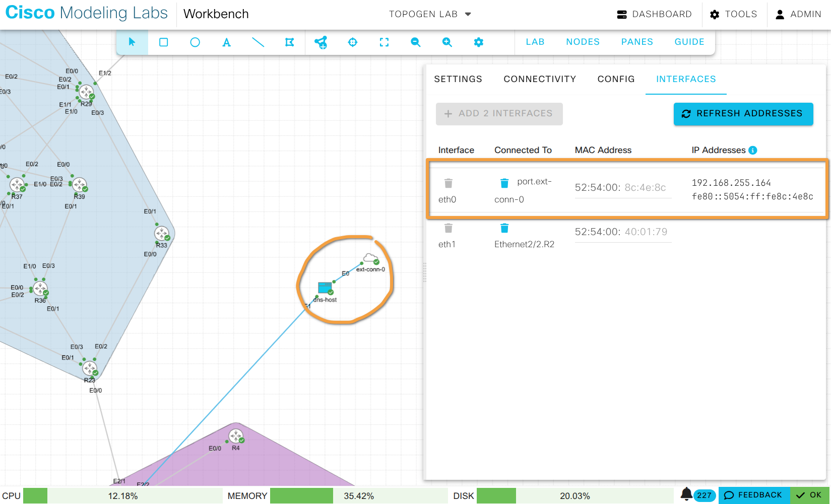Switch to the CONNECTIVITY tab
The height and width of the screenshot is (504, 831).
point(540,79)
